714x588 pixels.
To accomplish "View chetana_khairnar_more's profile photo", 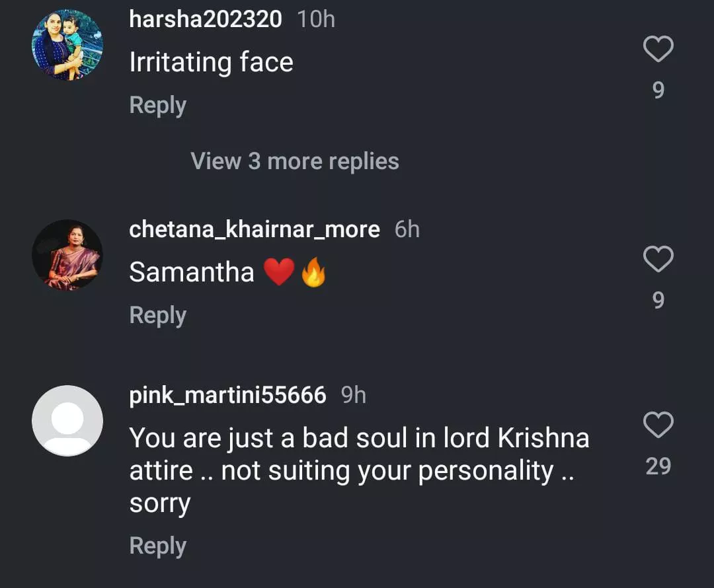I will point(67,255).
